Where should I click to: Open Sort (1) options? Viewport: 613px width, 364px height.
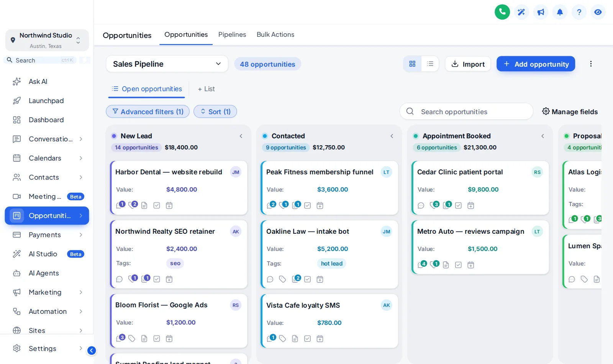point(215,111)
